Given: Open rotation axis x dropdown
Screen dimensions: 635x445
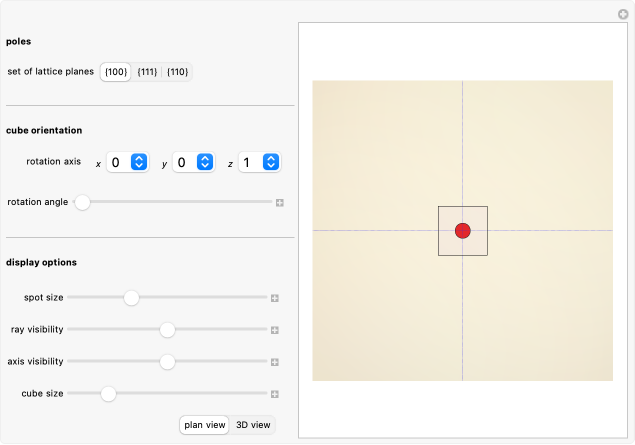Looking at the screenshot, I should tap(127, 162).
